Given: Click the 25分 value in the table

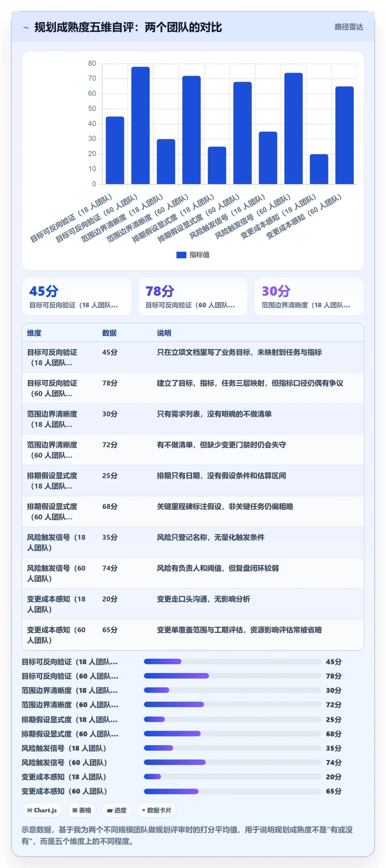Looking at the screenshot, I should (110, 476).
